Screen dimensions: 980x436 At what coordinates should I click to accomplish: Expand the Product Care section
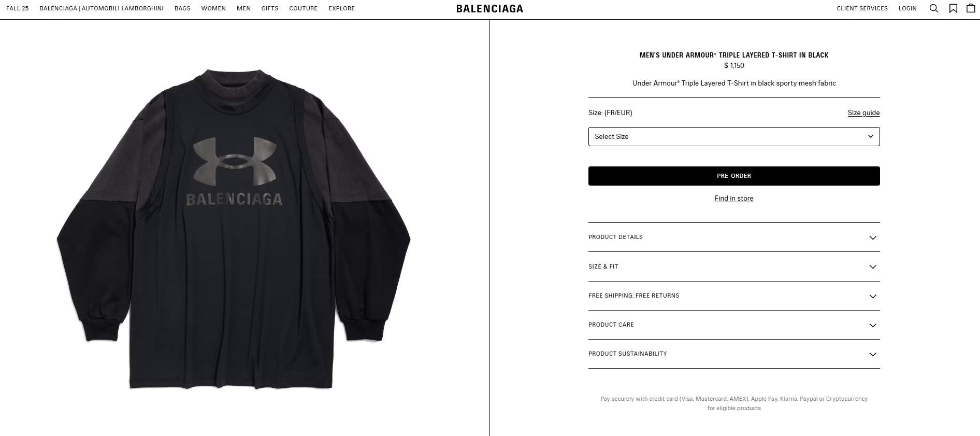pyautogui.click(x=734, y=325)
